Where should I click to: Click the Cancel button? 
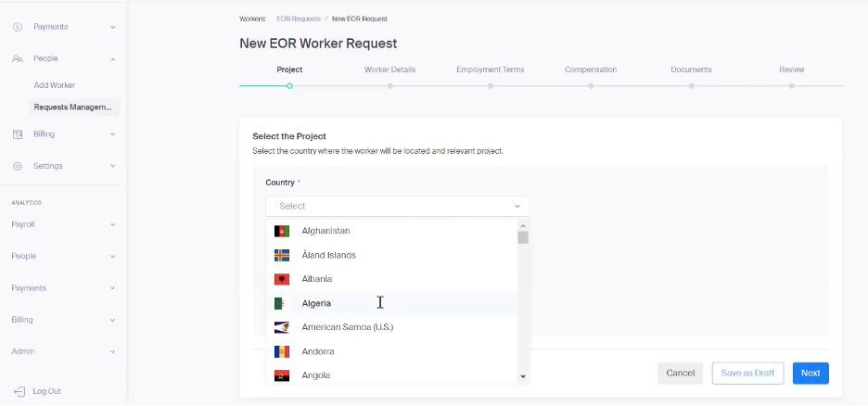681,374
